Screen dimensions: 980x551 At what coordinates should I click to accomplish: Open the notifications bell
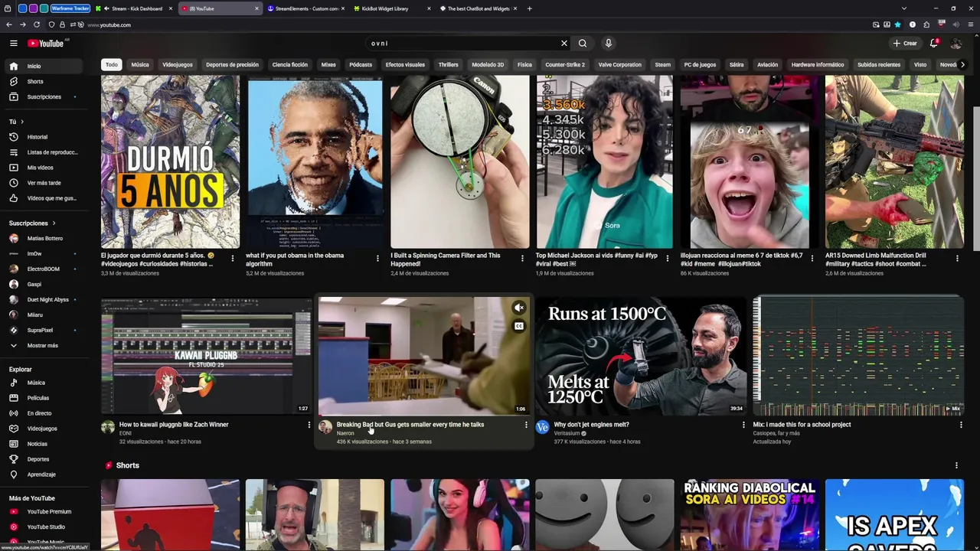click(934, 44)
